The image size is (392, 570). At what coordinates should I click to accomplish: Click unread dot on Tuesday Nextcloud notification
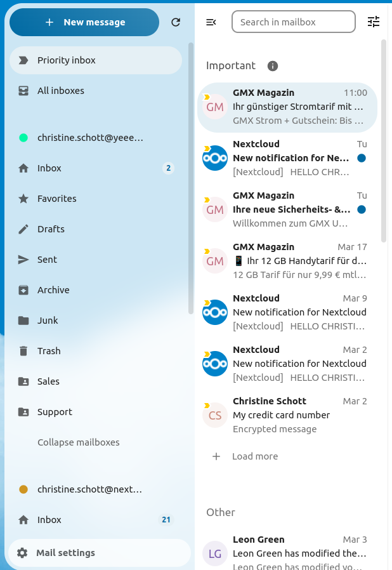[362, 158]
